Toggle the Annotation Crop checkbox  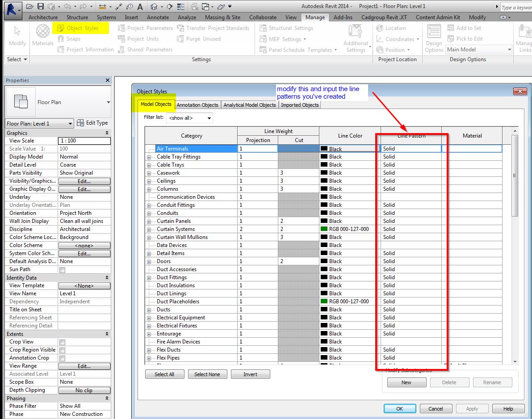point(63,358)
